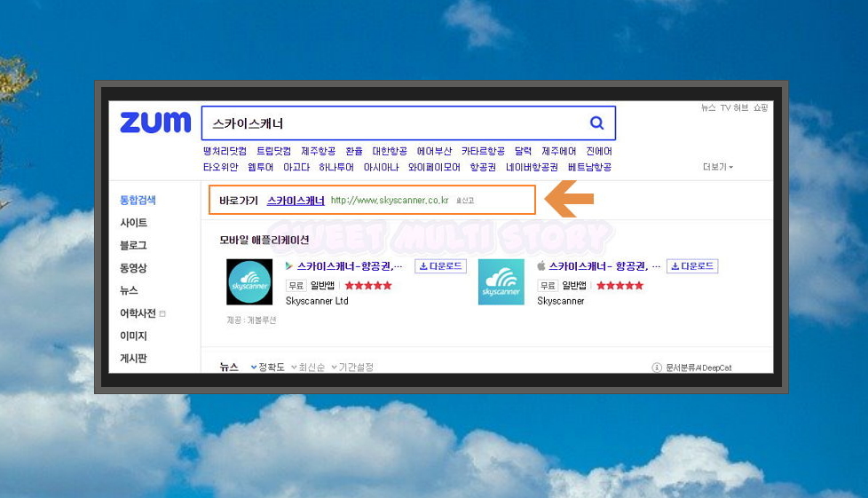Select the 어학사전 tab
This screenshot has height=498, width=868.
coord(138,313)
